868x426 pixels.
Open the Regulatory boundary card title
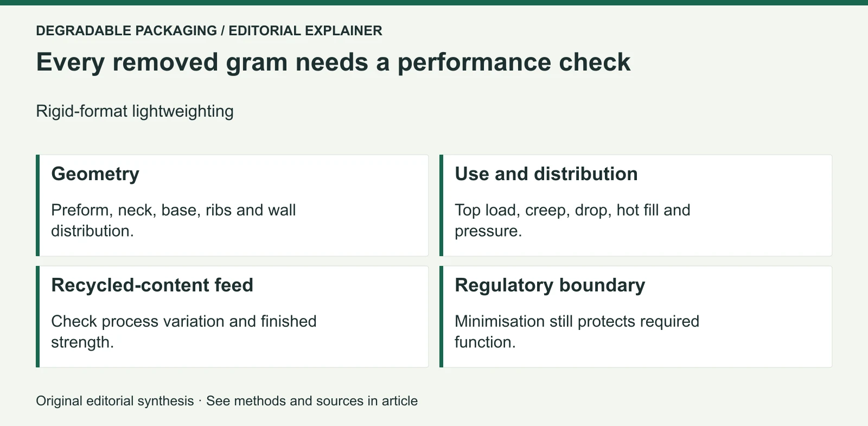(550, 285)
